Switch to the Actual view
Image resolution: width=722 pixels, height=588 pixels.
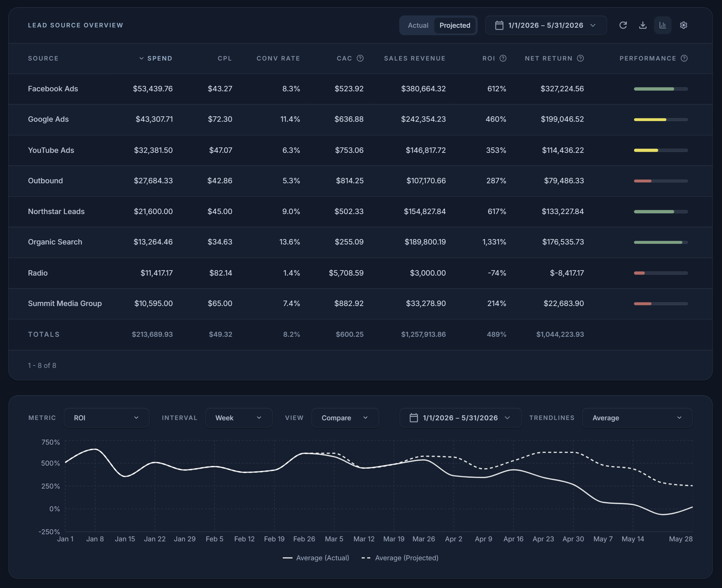(x=418, y=25)
